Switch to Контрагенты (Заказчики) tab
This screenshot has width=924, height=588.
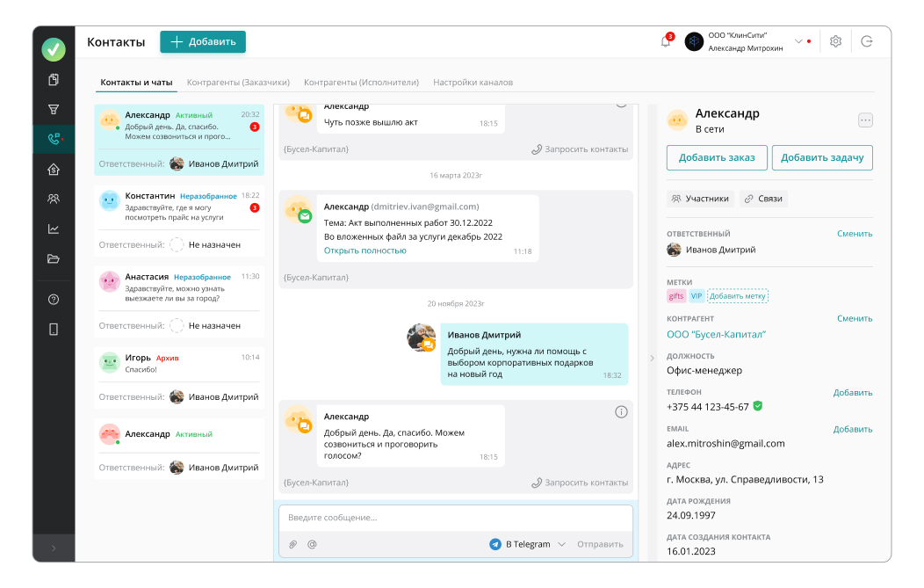click(x=238, y=83)
